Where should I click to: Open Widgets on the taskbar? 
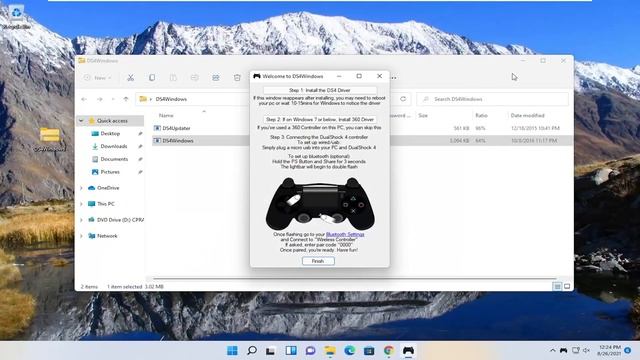pos(291,351)
